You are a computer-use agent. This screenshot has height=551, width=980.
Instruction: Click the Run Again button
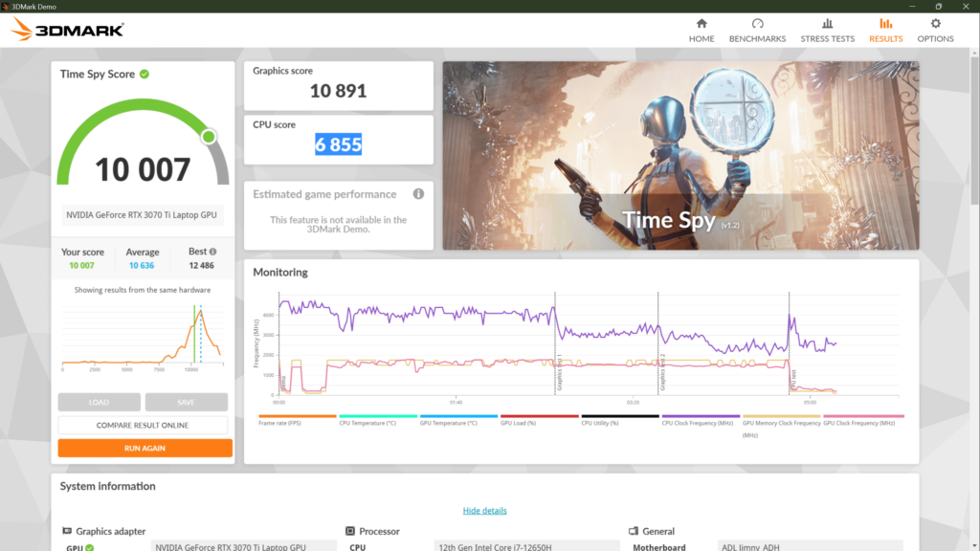click(x=145, y=448)
